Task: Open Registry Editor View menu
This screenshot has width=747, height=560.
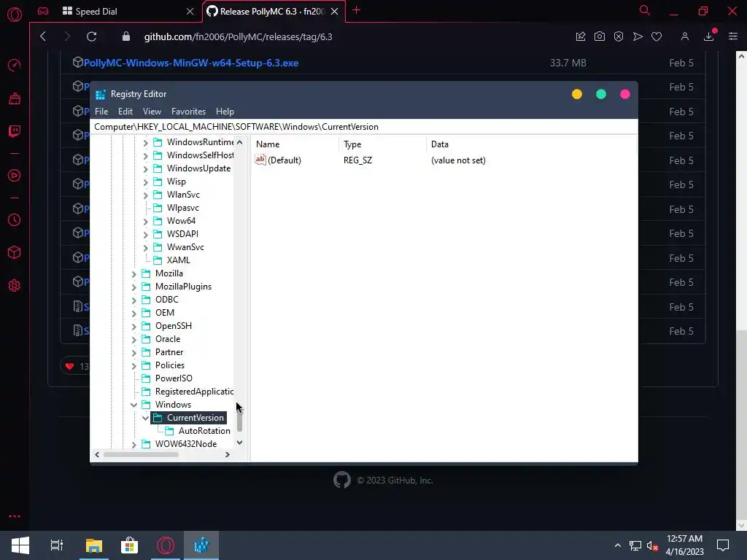Action: click(152, 112)
